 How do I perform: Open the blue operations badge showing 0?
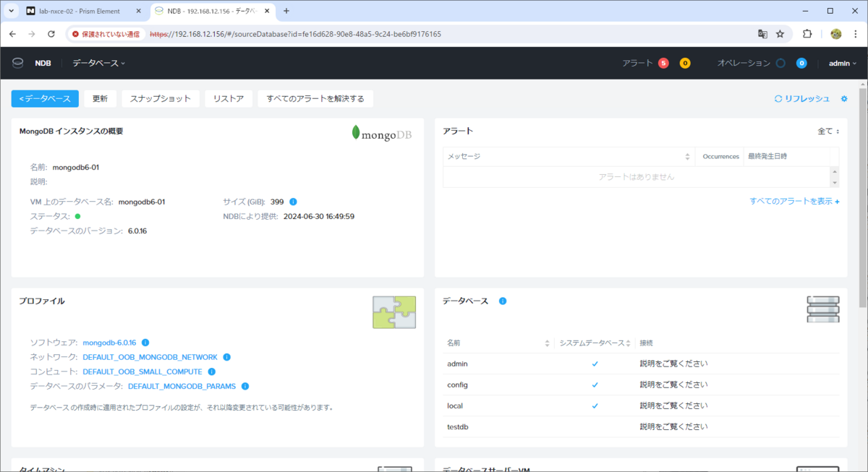tap(801, 63)
